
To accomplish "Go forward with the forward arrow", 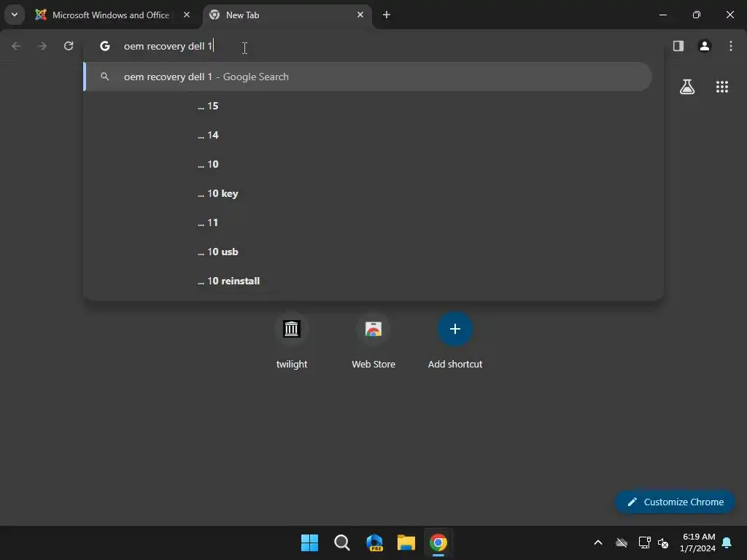I will pos(42,46).
